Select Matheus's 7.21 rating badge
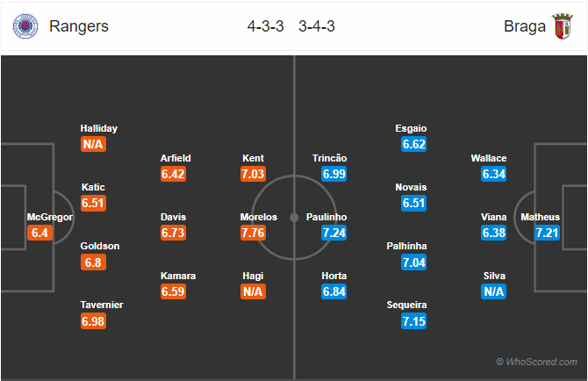Viewport: 588px width, 381px height. [547, 233]
